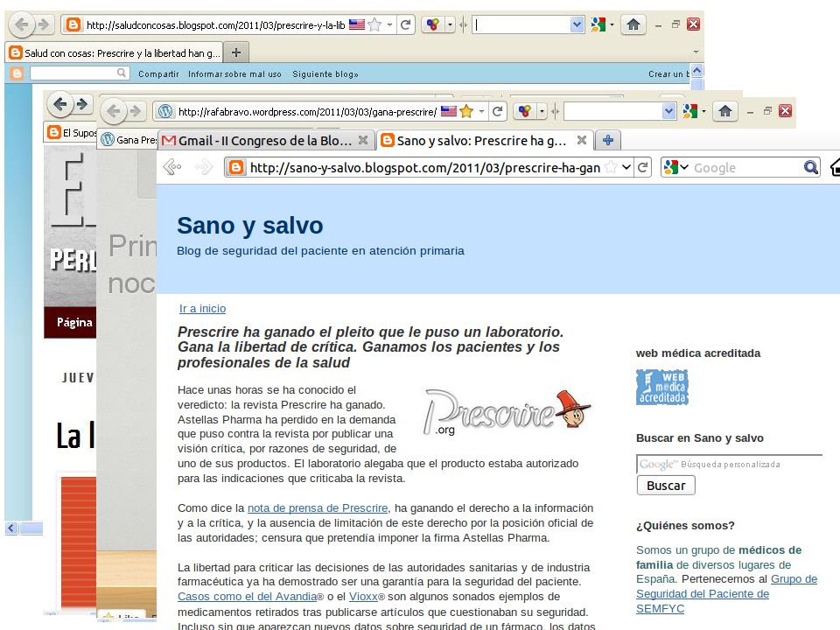Go back in the rafabravo wordpress window
840x630 pixels.
tap(113, 111)
